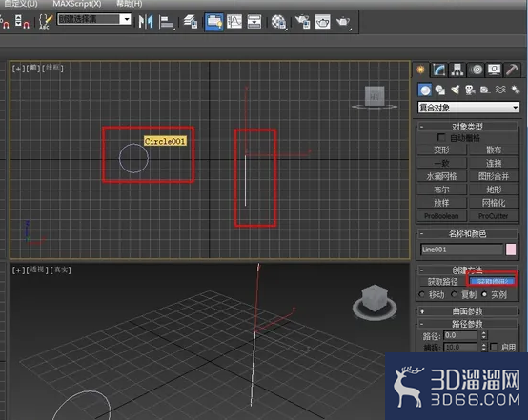Click the 放样 loft button
The image size is (528, 420).
pyautogui.click(x=441, y=203)
